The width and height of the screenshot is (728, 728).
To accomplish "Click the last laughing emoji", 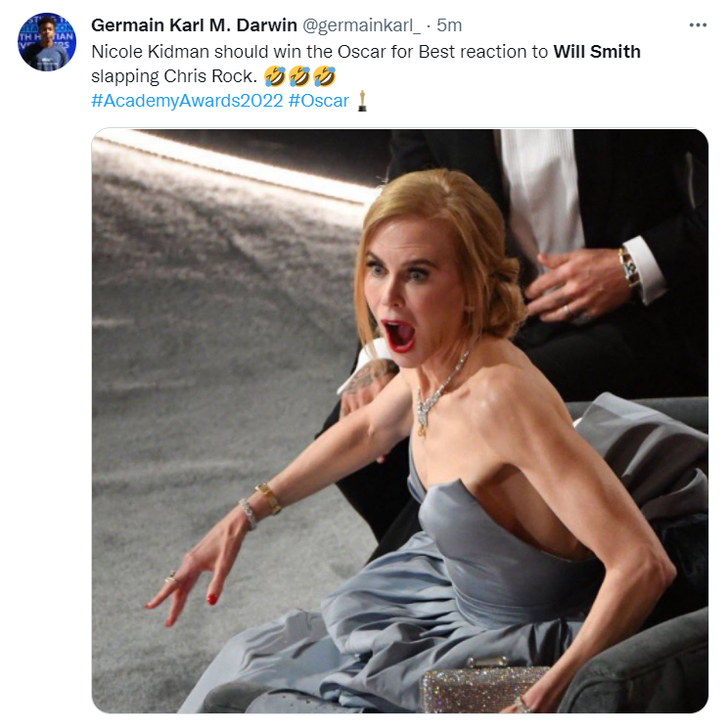I will [x=323, y=75].
